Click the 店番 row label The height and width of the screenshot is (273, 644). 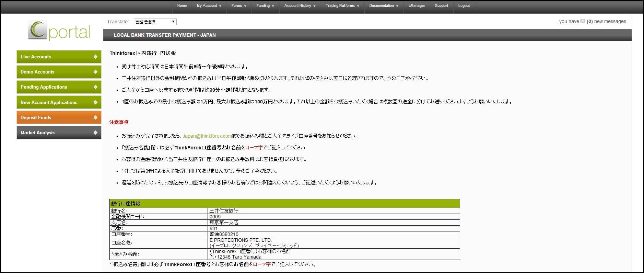click(117, 228)
